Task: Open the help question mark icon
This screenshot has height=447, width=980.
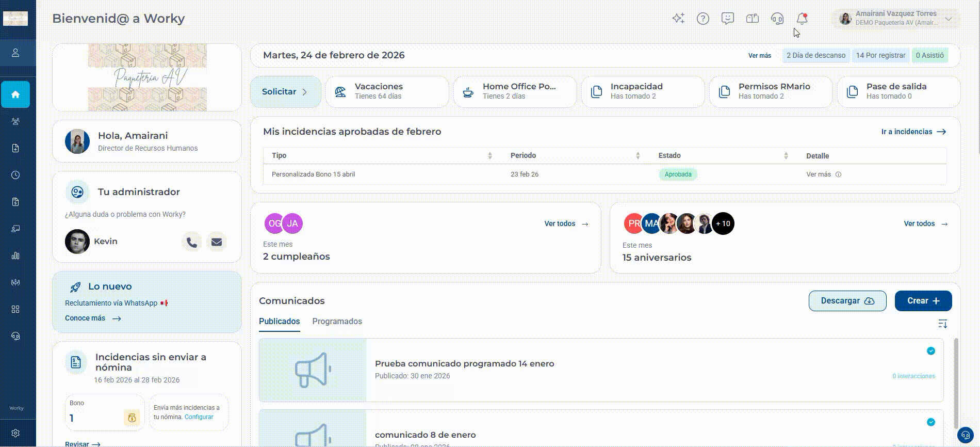Action: 703,19
